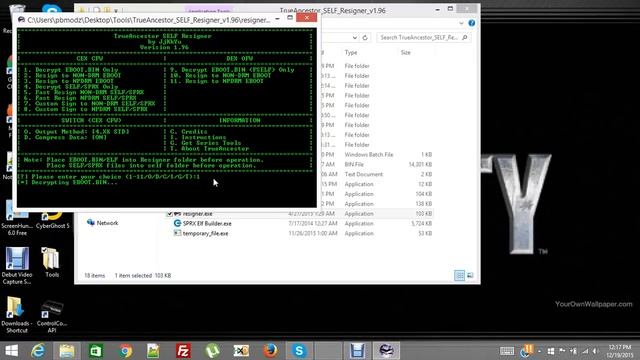640x360 pixels.
Task: Click the Search TrueAncestor_SELF_Re... field
Action: coord(423,38)
